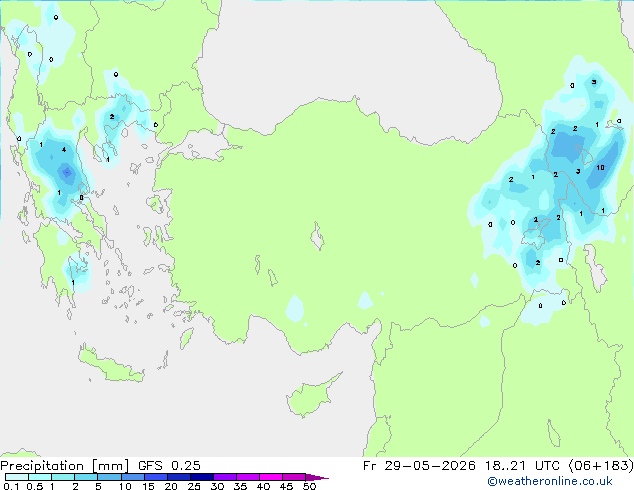Click the "40" legend scale label
The width and height of the screenshot is (634, 490).
(x=263, y=486)
